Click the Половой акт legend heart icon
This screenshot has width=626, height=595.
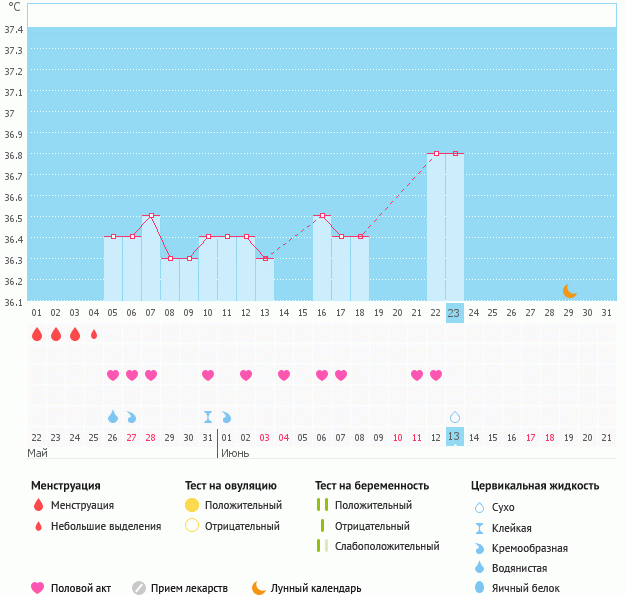tap(38, 588)
